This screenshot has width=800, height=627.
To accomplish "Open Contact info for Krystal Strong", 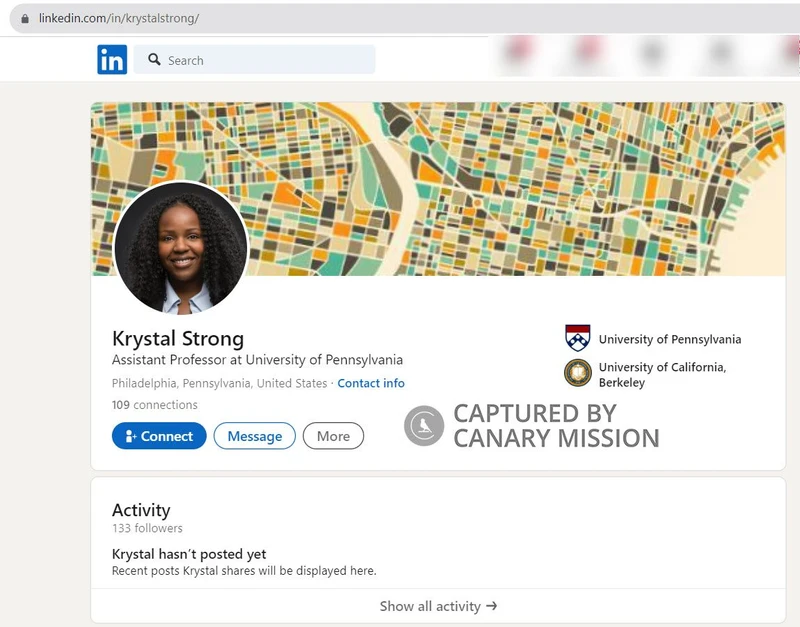I will point(371,383).
